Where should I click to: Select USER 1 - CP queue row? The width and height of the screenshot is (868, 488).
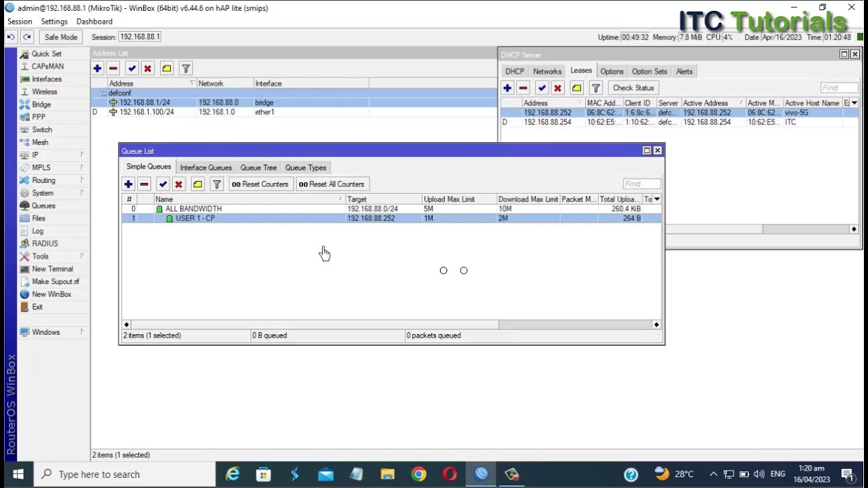click(391, 218)
